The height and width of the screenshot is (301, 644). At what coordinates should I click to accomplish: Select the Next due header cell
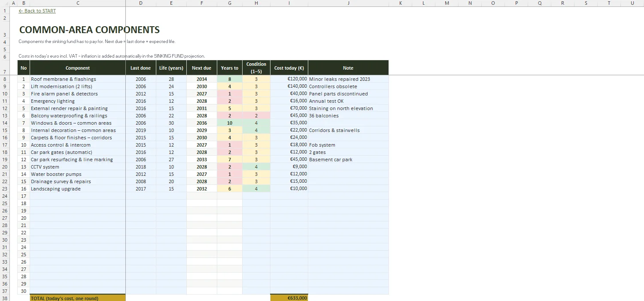point(202,68)
